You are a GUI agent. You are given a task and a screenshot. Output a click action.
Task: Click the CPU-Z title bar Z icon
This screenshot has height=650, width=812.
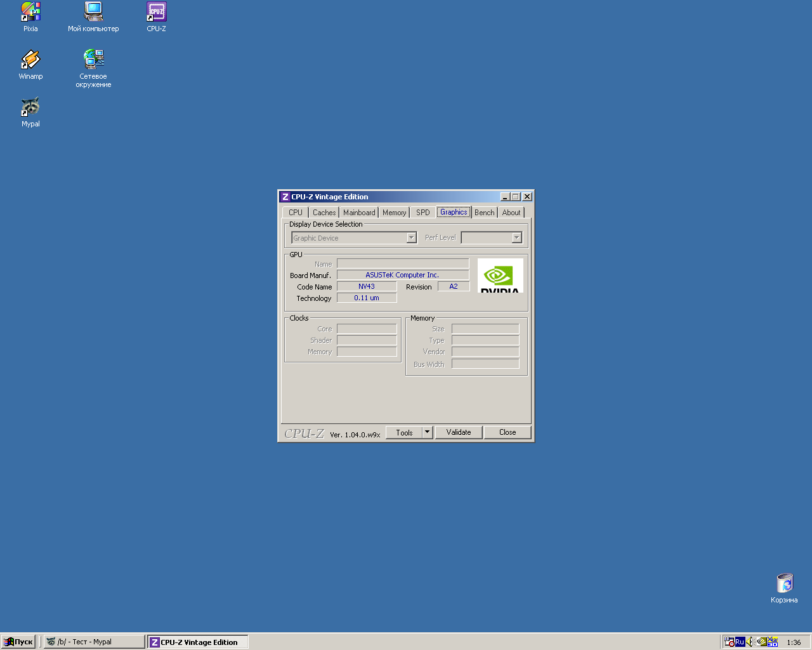pos(285,197)
